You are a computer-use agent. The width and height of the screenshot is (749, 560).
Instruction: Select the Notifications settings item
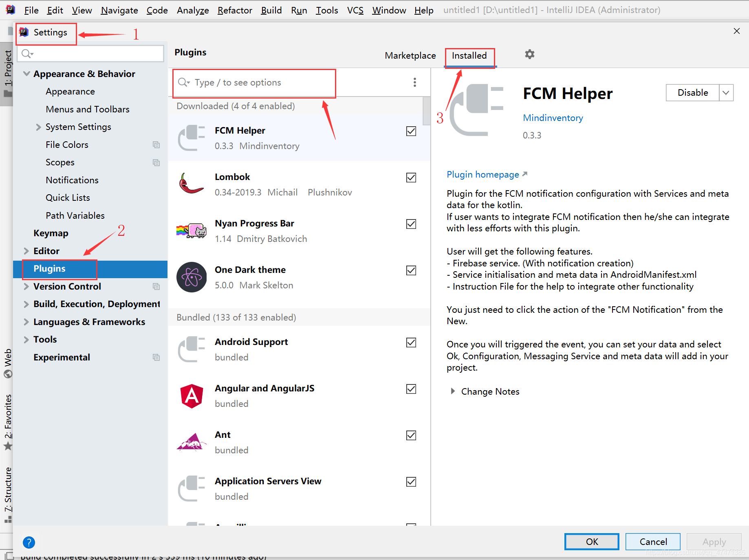click(72, 180)
